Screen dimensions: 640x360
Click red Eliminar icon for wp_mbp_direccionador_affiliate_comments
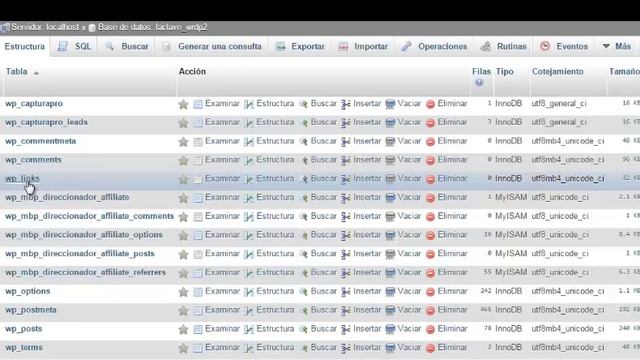[x=430, y=217]
